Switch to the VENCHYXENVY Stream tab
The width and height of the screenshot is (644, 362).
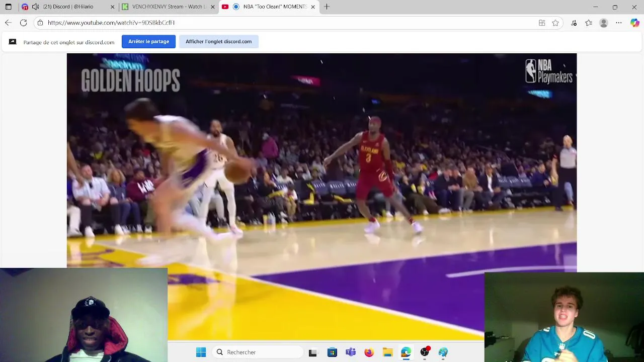pos(169,7)
